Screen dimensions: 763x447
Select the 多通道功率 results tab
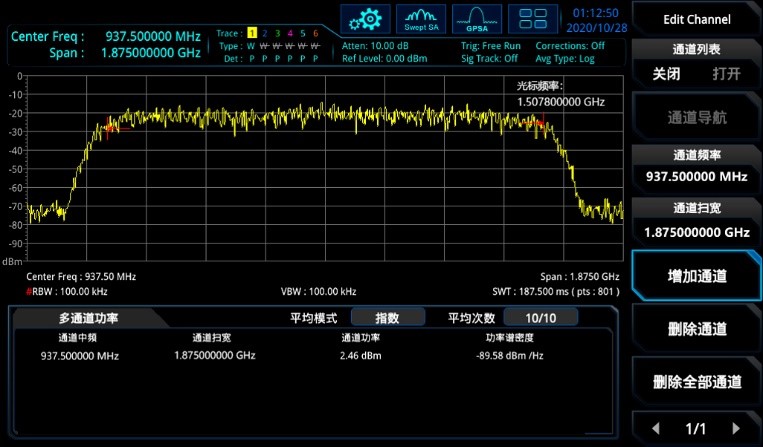[x=88, y=318]
